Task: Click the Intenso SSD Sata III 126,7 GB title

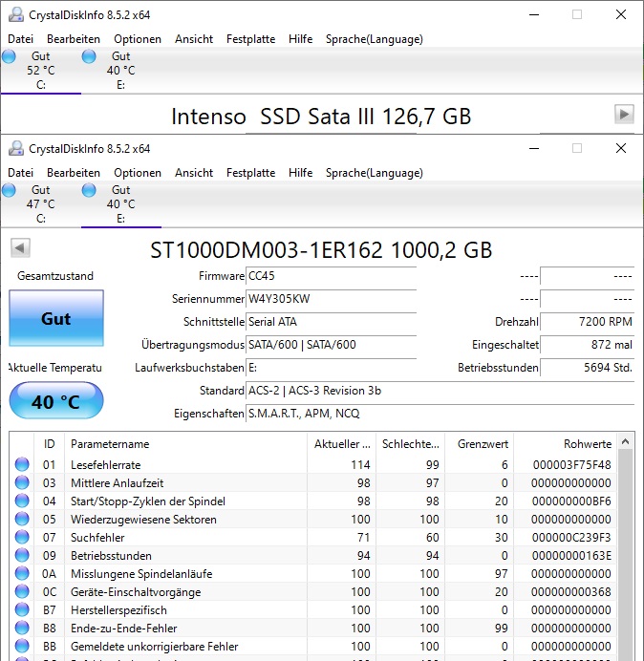Action: [321, 116]
